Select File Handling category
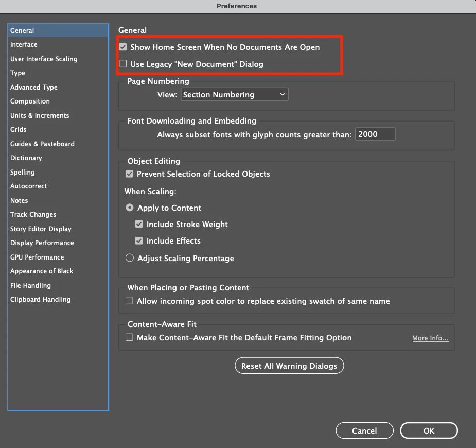476x448 pixels. (58, 285)
